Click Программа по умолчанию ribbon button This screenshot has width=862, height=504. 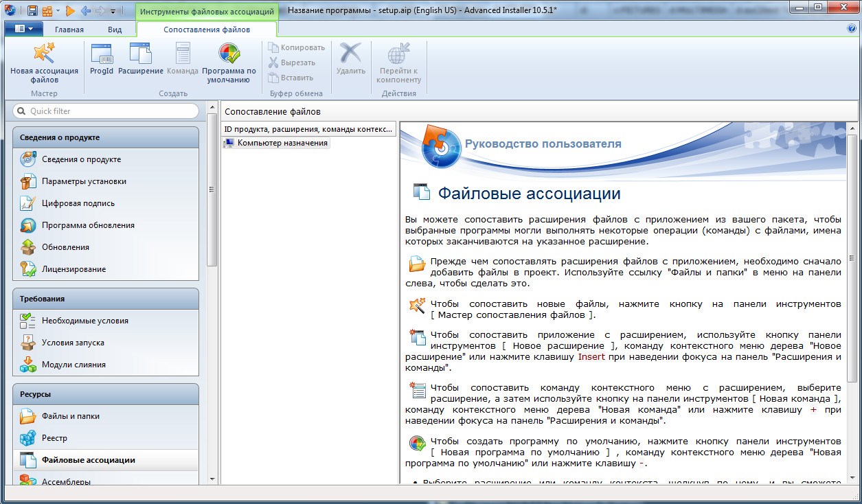(229, 63)
